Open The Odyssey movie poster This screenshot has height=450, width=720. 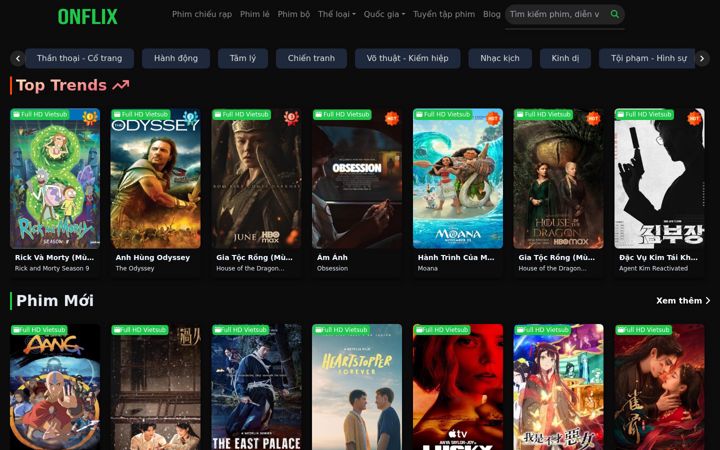point(156,179)
